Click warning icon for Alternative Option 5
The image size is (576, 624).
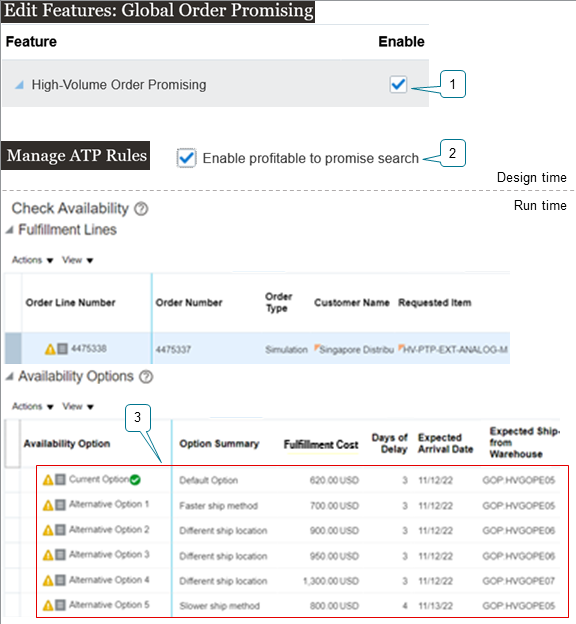click(x=48, y=606)
